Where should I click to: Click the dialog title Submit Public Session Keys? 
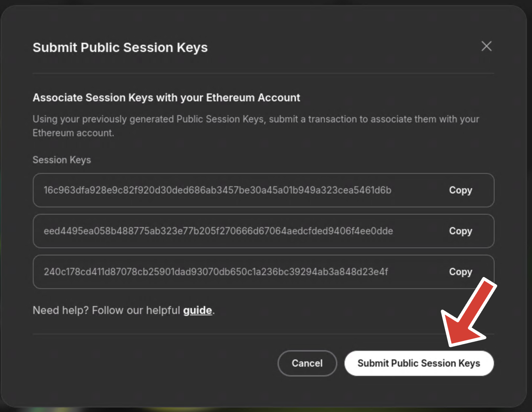click(x=120, y=47)
